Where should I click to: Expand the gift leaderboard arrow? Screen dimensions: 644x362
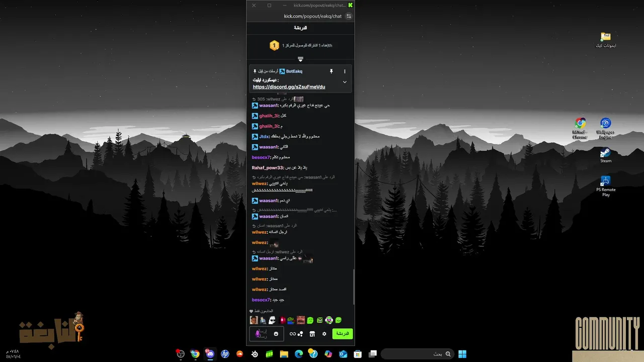point(300,59)
